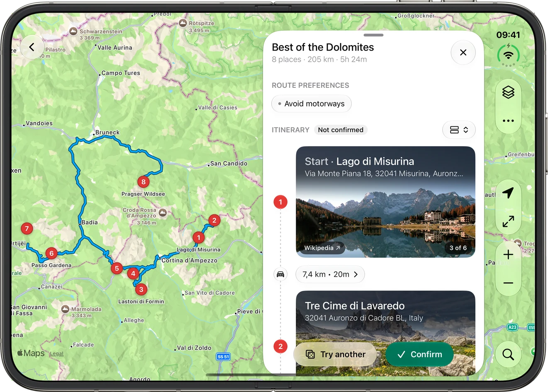This screenshot has width=548, height=392.
Task: Open the map layers selector
Action: point(508,92)
